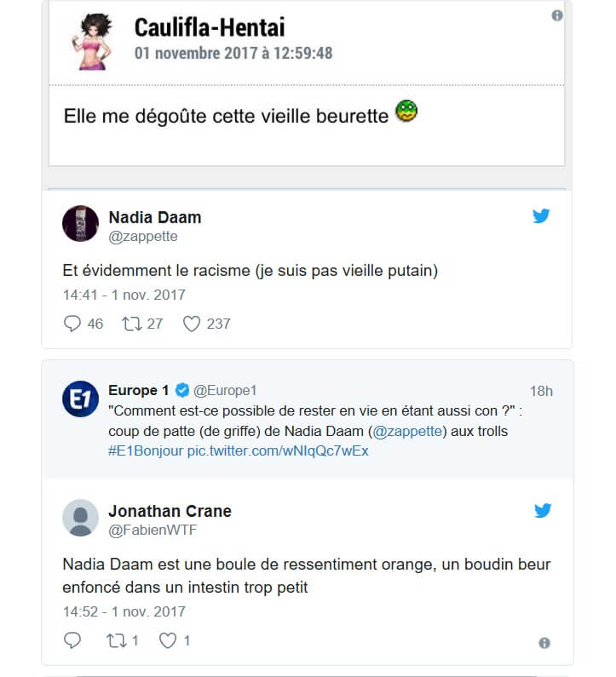This screenshot has height=677, width=616.
Task: Click the Twitter bird on Nadia Daam's tweet
Action: (542, 216)
